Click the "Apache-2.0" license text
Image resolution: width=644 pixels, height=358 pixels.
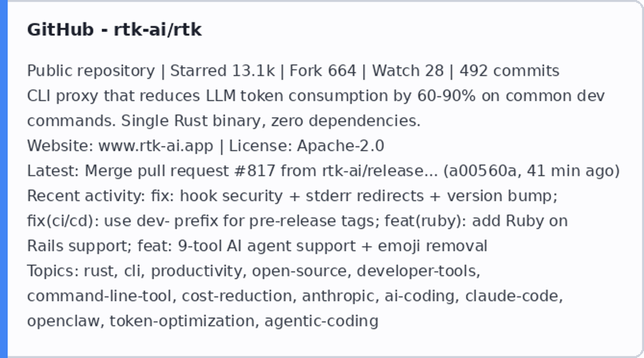(x=341, y=146)
